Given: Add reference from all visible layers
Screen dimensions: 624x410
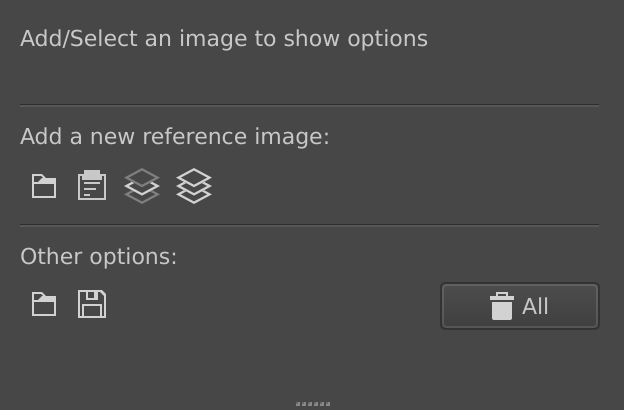Looking at the screenshot, I should (x=194, y=186).
